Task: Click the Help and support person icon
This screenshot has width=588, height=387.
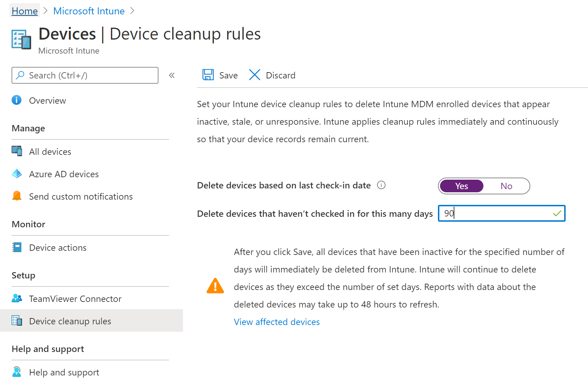Action: point(16,372)
